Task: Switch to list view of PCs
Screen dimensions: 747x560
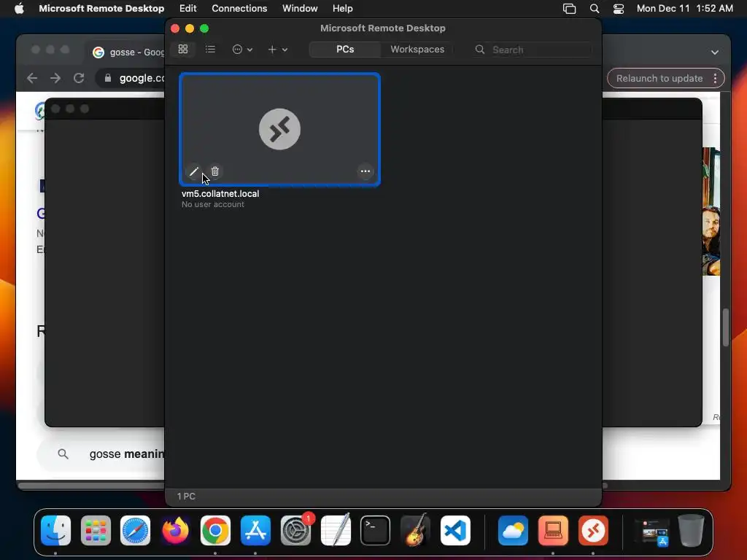Action: (x=210, y=49)
